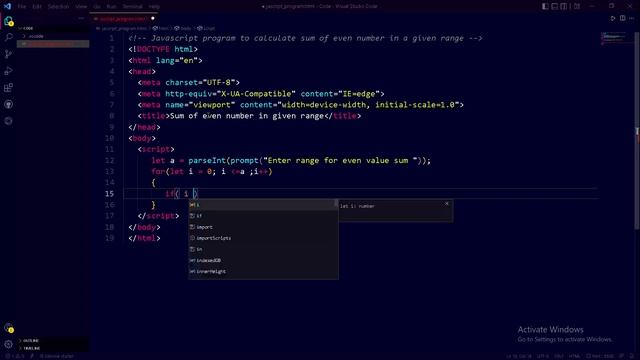Pick the 'if' keyword suggestion
The width and height of the screenshot is (640, 360).
point(263,216)
